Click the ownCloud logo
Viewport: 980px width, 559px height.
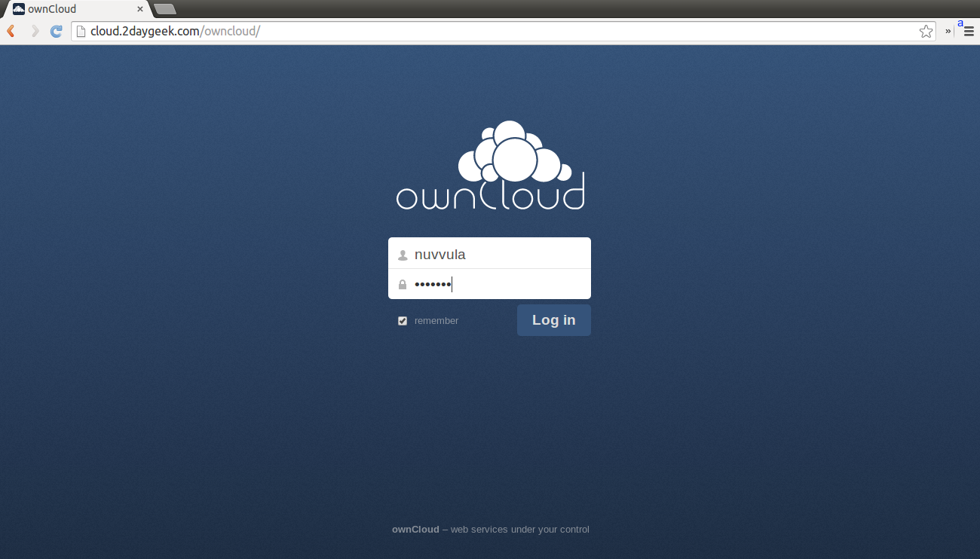pyautogui.click(x=490, y=165)
